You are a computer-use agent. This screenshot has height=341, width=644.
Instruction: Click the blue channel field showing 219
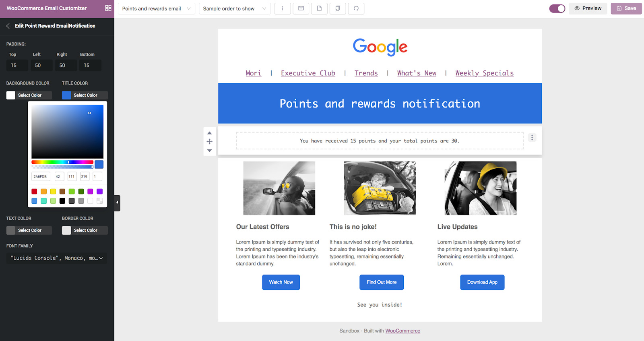(x=85, y=176)
